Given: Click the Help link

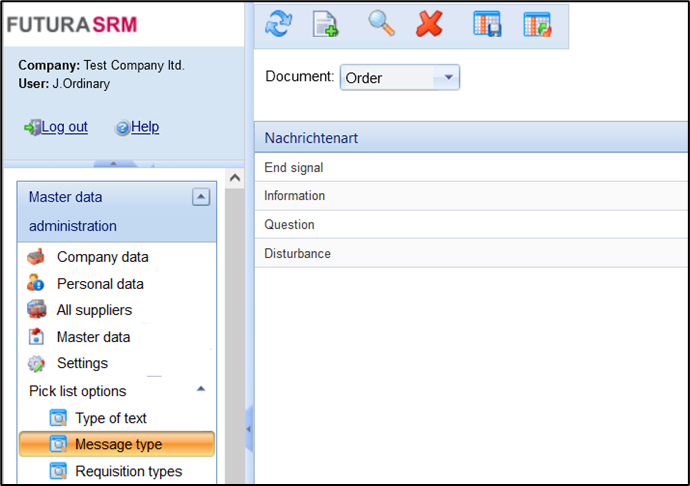Looking at the screenshot, I should 145,127.
